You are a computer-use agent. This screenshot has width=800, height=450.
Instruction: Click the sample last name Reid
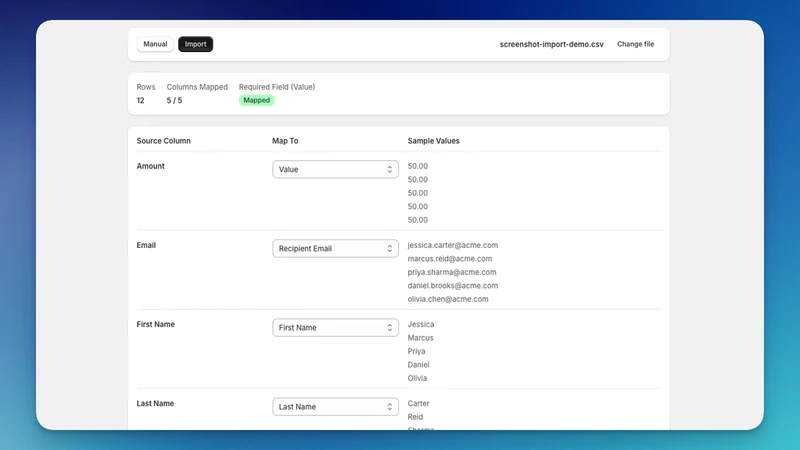coord(415,417)
